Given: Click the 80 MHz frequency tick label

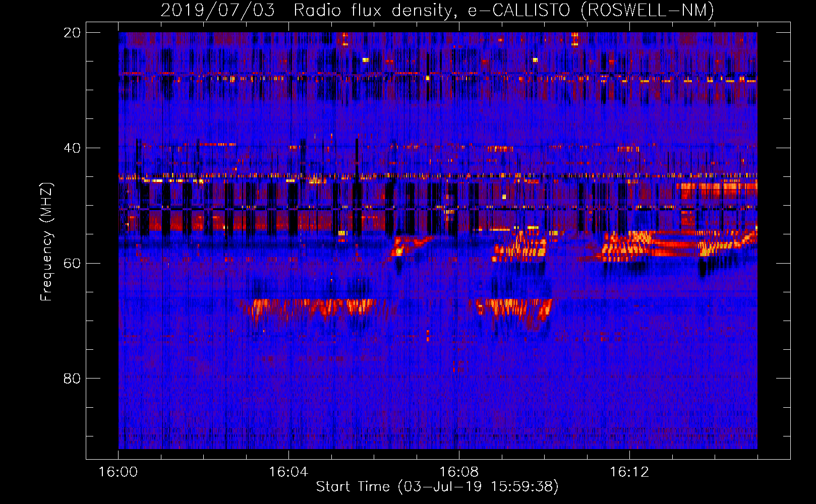Looking at the screenshot, I should point(72,379).
